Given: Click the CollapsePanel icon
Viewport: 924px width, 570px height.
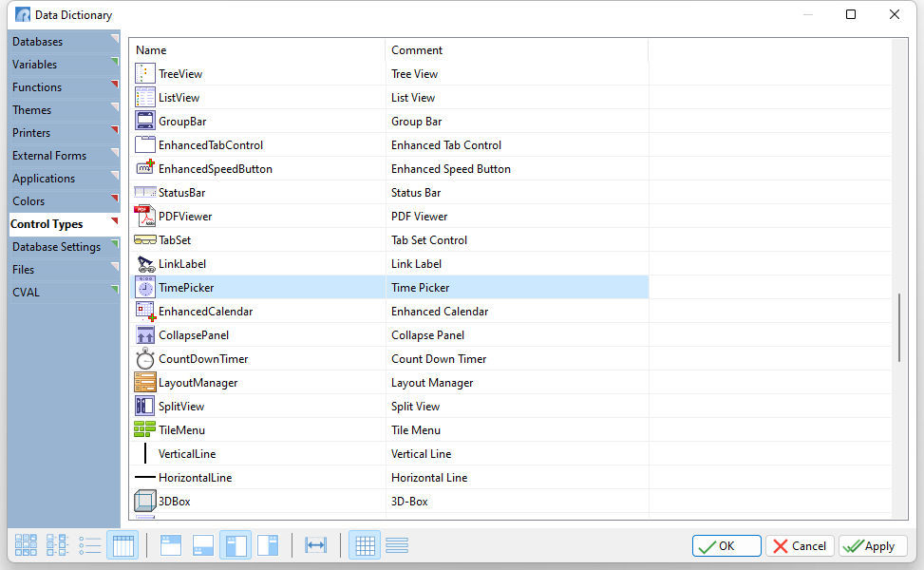Looking at the screenshot, I should coord(145,334).
